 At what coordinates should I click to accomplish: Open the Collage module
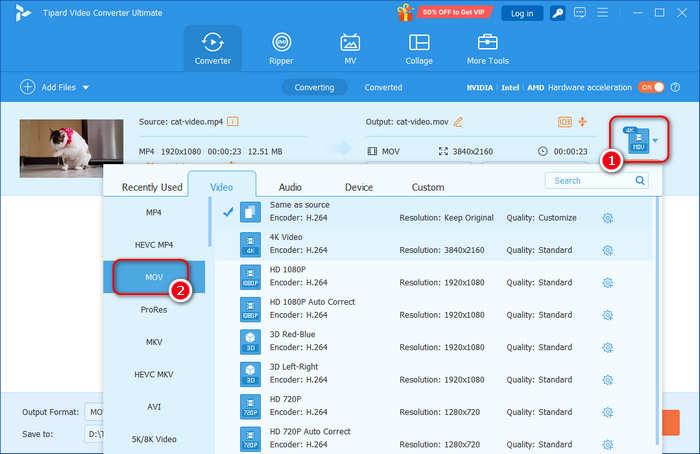coord(419,48)
